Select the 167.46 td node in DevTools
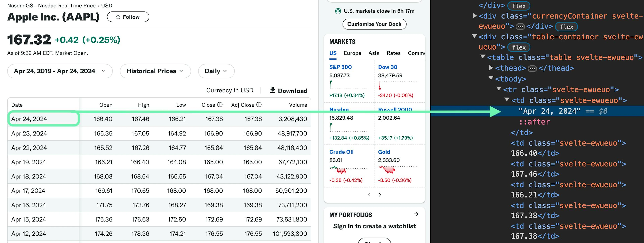 coord(568,169)
